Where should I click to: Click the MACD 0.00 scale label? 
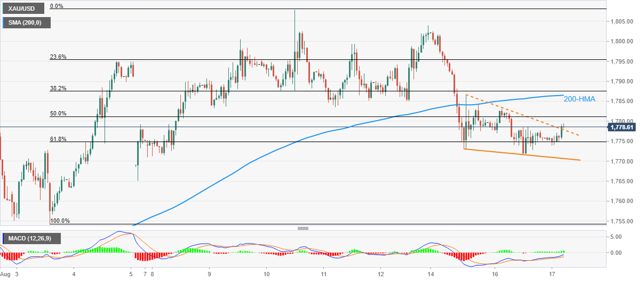click(616, 253)
